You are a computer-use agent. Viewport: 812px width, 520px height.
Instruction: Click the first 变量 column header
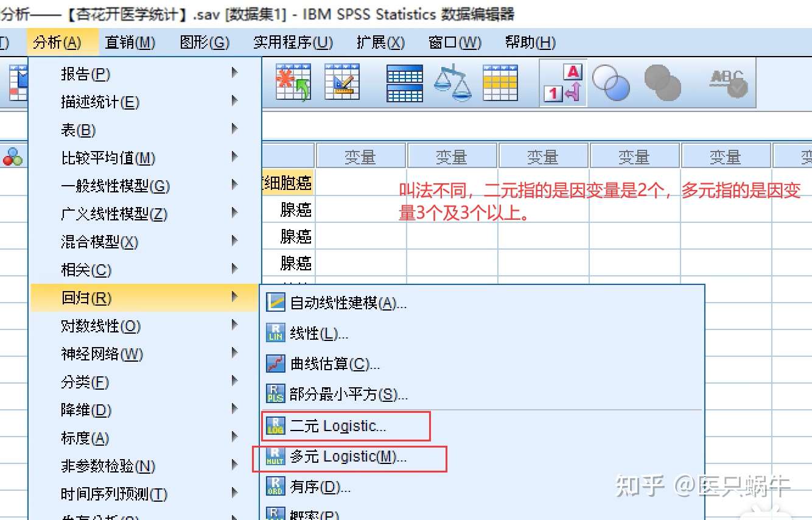360,156
